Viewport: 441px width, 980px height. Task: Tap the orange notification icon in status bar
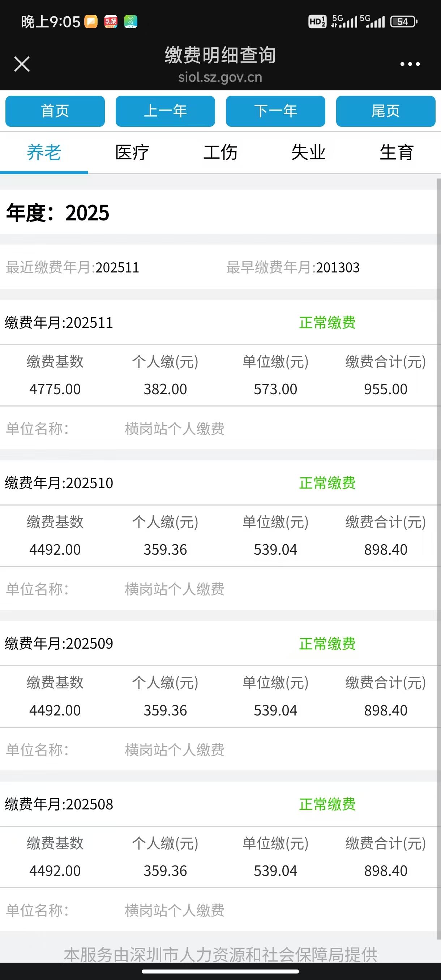(x=91, y=22)
